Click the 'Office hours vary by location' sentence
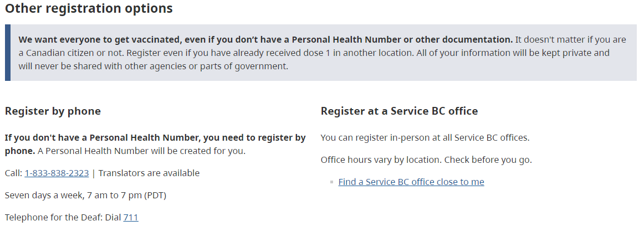This screenshot has height=226, width=644. (x=381, y=160)
